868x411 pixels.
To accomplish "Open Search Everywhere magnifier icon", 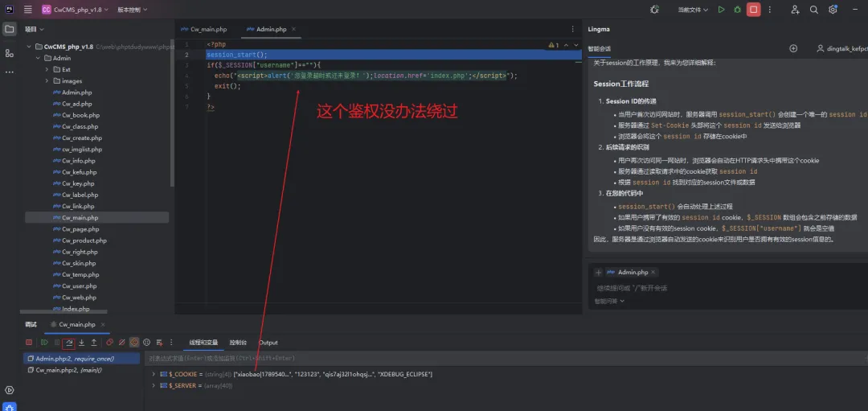I will click(813, 10).
